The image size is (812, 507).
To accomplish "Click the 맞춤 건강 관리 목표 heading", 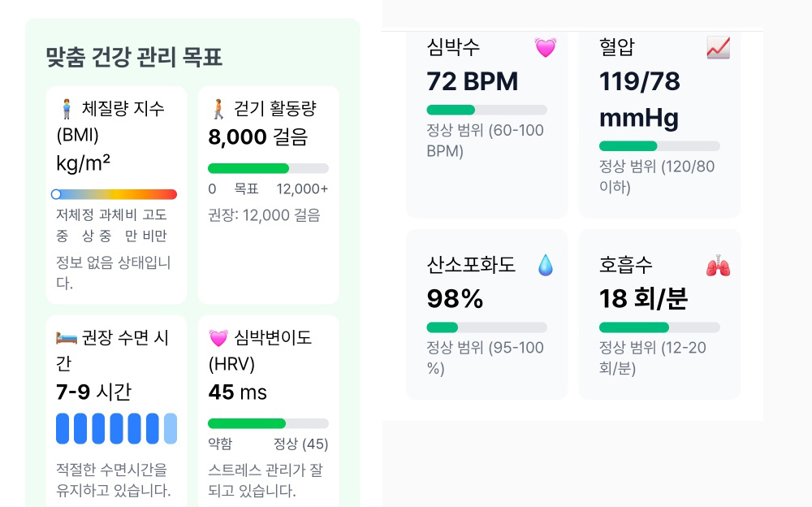I will [134, 57].
